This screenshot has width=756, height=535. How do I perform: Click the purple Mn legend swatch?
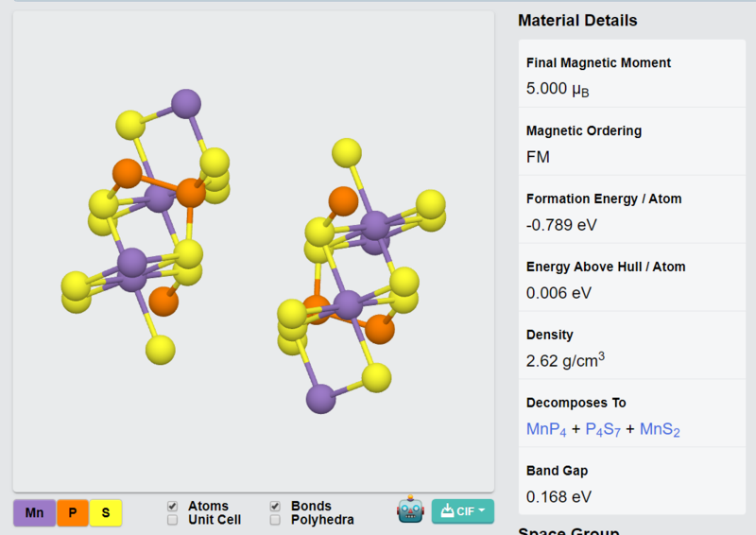[x=34, y=512]
